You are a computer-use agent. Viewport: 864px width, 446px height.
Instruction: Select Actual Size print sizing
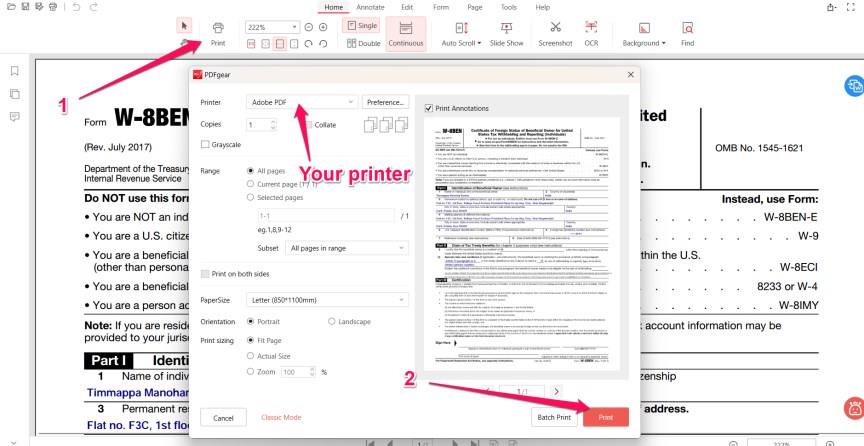[x=251, y=356]
